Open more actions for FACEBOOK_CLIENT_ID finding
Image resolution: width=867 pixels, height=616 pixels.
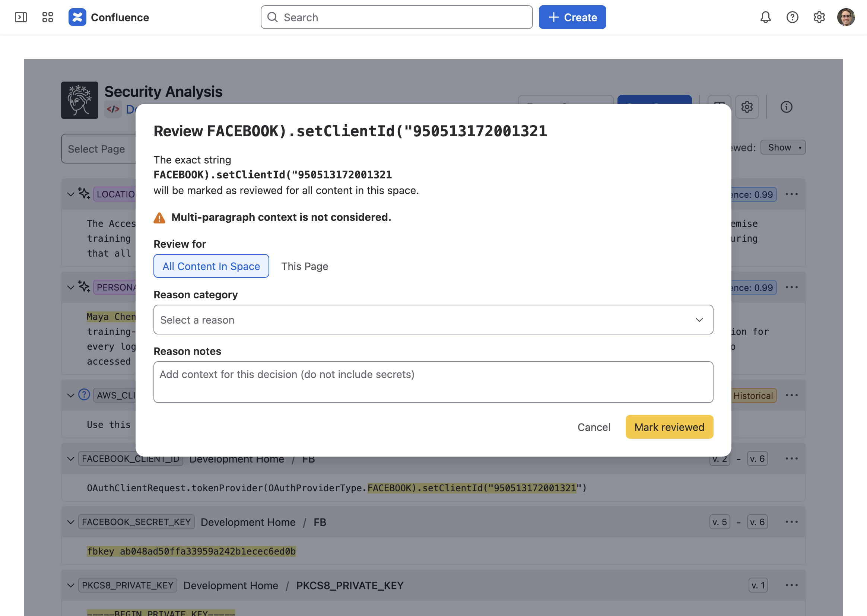791,458
